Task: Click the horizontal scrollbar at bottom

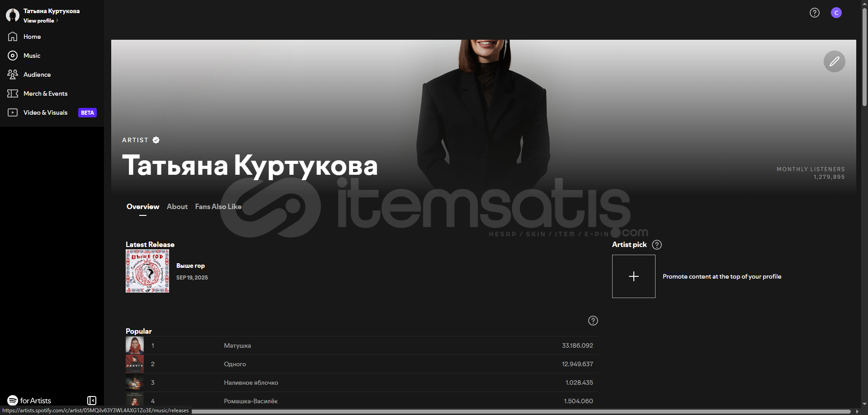Action: click(x=521, y=411)
